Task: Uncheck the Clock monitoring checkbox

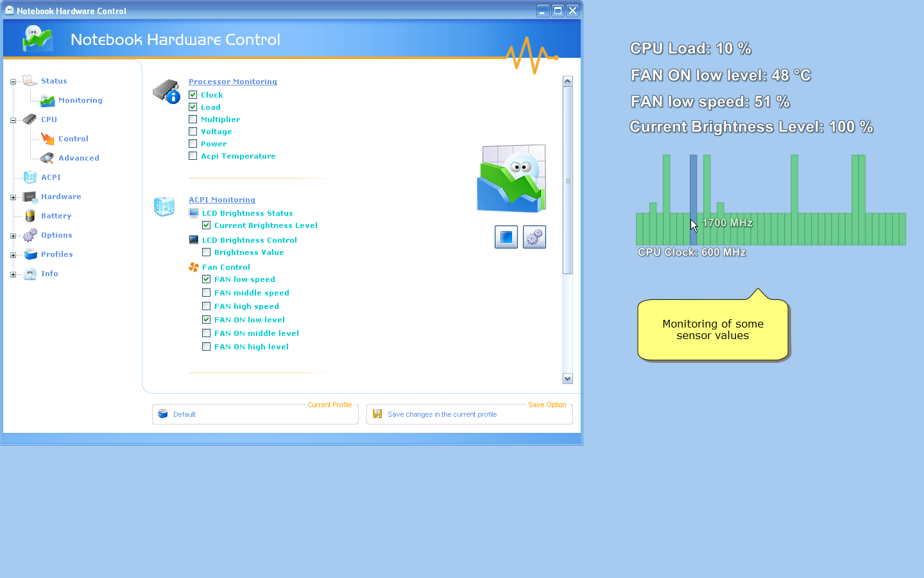Action: click(x=193, y=95)
